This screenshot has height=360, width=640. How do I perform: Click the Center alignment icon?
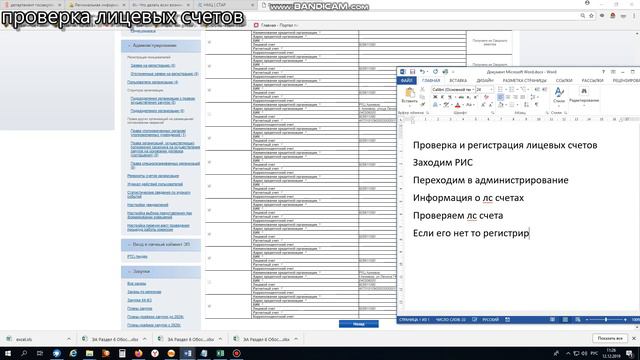click(x=508, y=97)
